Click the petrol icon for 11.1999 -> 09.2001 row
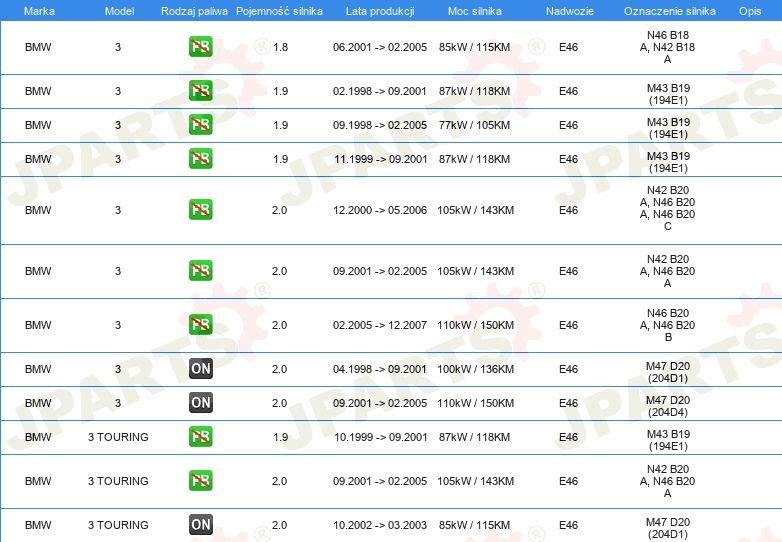This screenshot has width=782, height=542. (200, 159)
